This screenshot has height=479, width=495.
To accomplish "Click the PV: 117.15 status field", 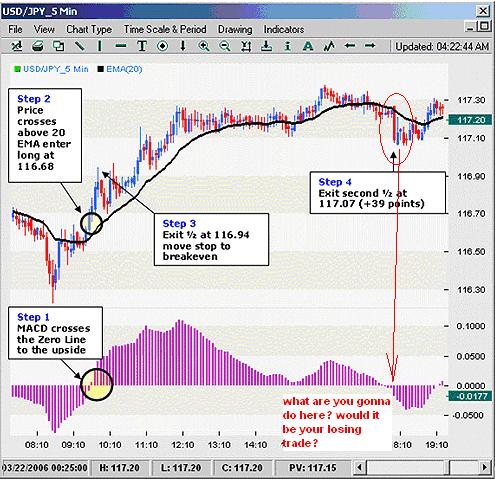I will click(x=312, y=468).
